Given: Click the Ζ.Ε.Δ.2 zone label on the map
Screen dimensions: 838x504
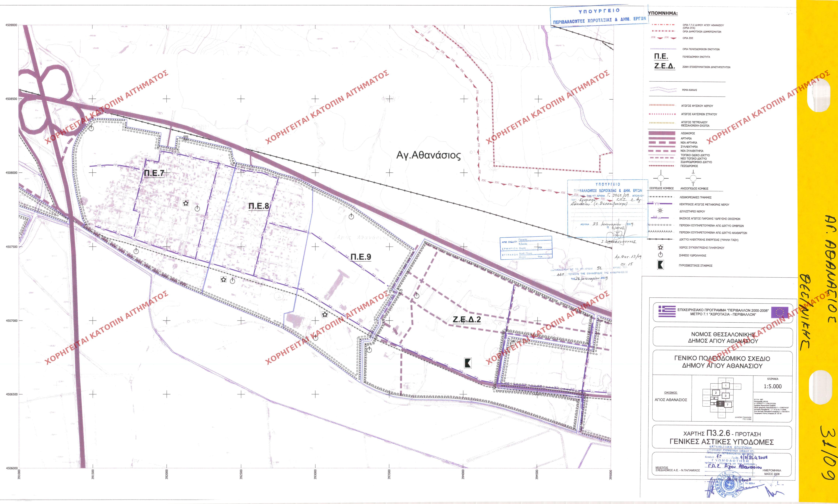Looking at the screenshot, I should [467, 320].
